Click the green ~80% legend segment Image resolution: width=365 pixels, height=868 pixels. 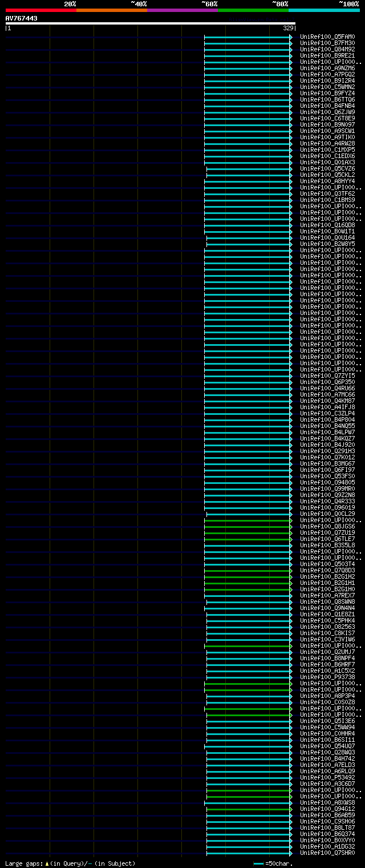click(x=253, y=10)
